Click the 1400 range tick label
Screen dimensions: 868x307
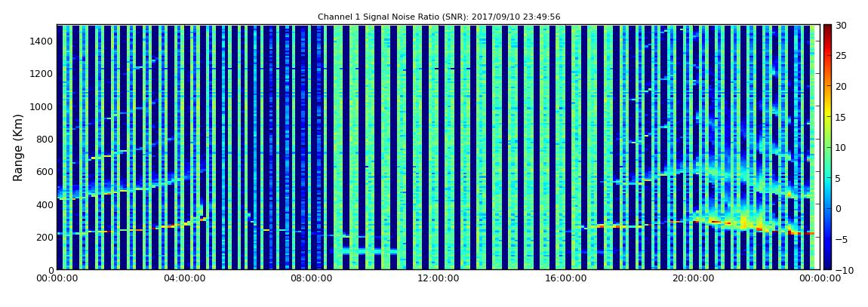point(42,41)
